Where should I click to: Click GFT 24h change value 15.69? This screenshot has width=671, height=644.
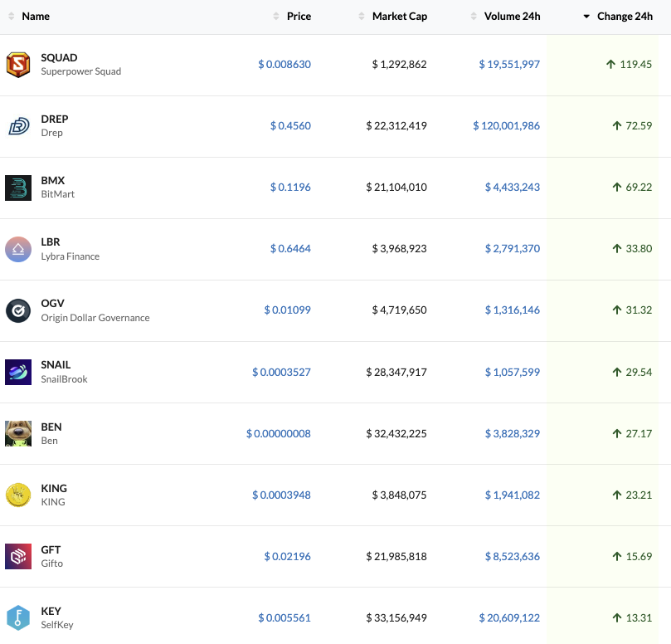click(639, 557)
